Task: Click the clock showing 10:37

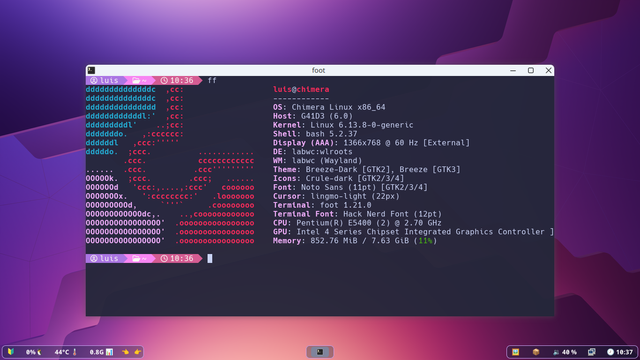Action: click(620, 352)
